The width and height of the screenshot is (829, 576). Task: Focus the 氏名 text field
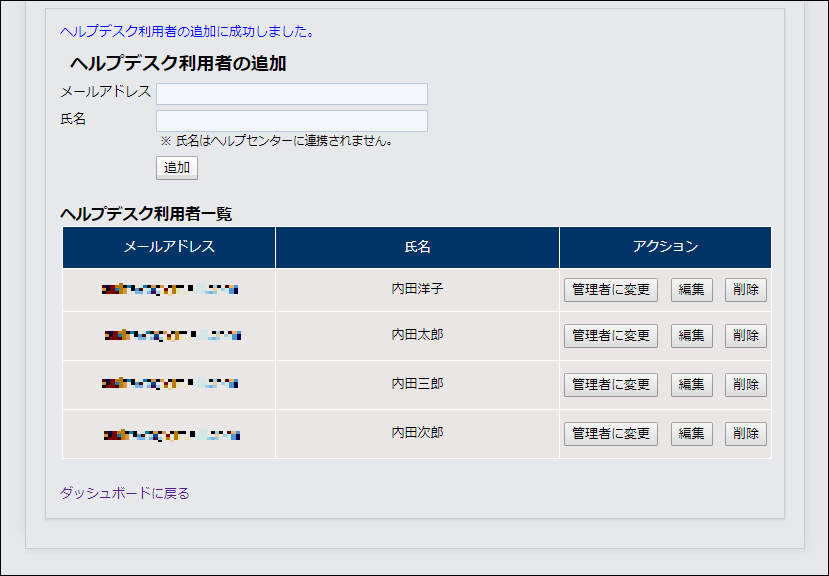click(x=291, y=121)
